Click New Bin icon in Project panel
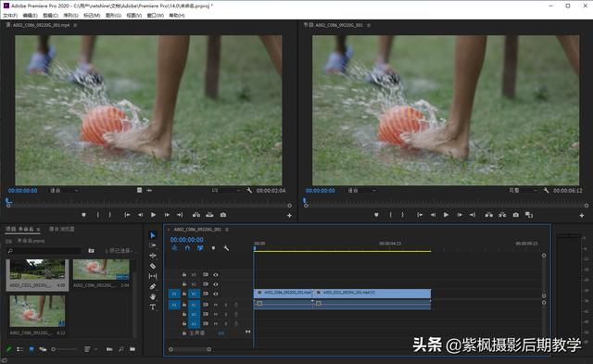Image resolution: width=593 pixels, height=364 pixels. [x=132, y=349]
